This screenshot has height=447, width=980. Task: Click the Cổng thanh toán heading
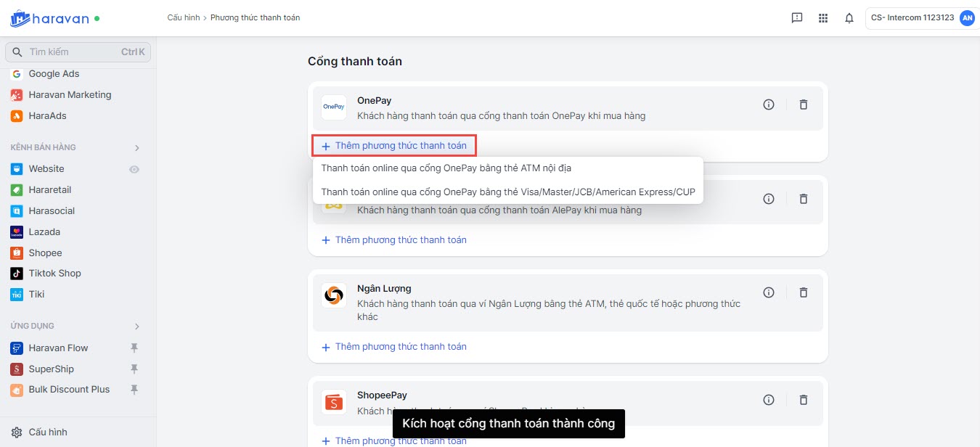(355, 62)
